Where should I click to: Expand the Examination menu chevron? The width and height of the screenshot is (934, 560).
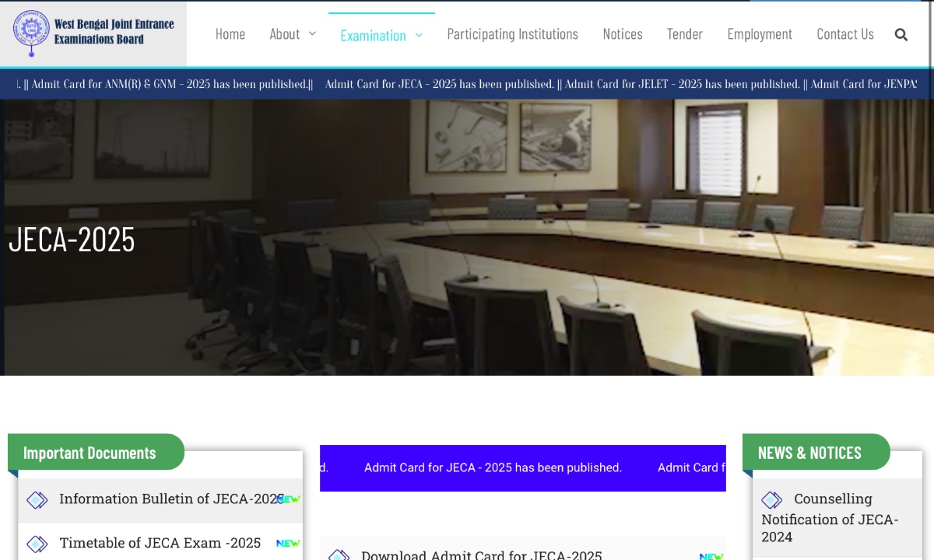[419, 35]
